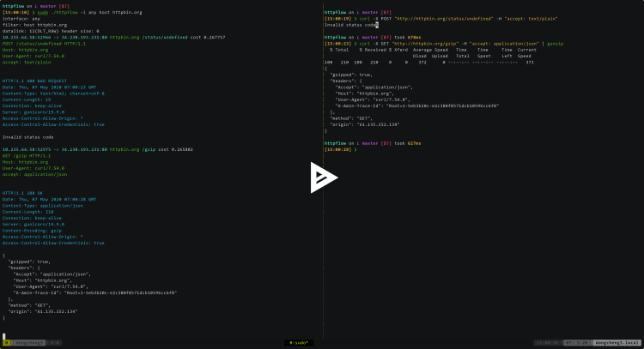644x349 pixels.
Task: Click the play button in the center
Action: point(323,175)
